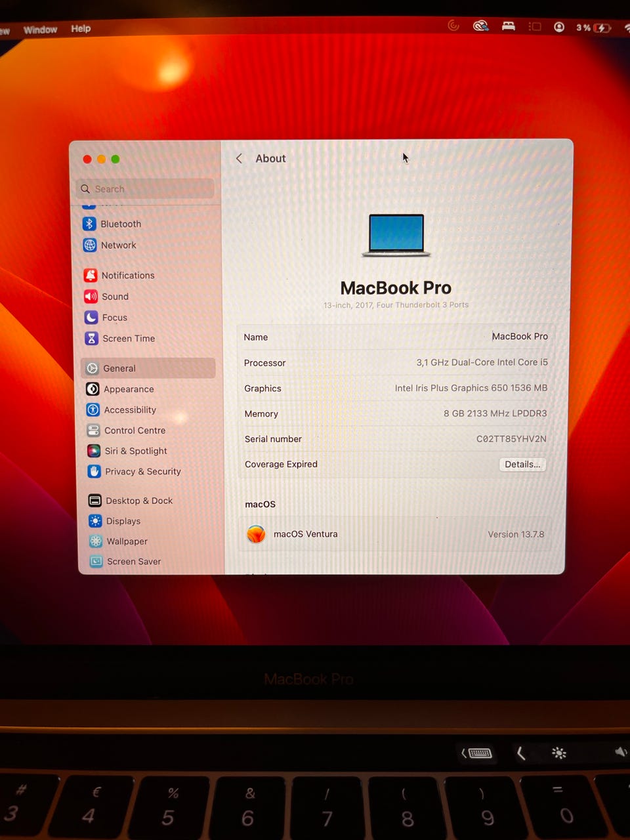Open Bluetooth settings icon in sidebar
Image resolution: width=630 pixels, height=840 pixels.
(x=89, y=224)
